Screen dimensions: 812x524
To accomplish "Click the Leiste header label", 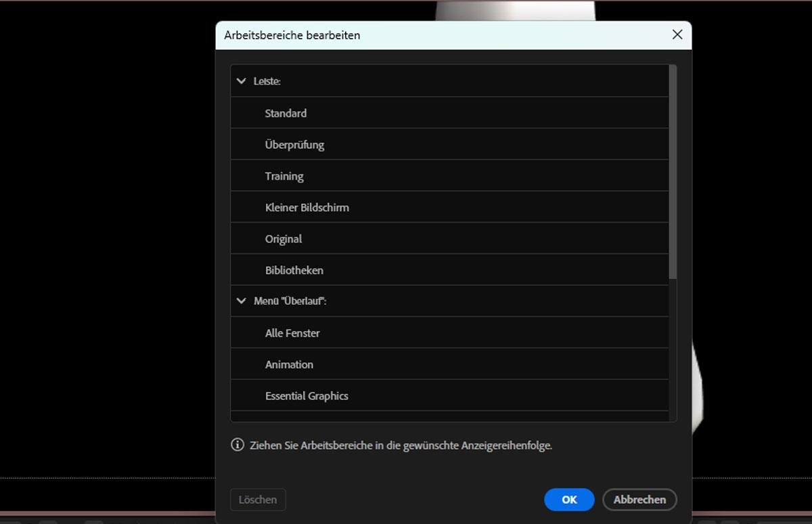I will point(267,81).
